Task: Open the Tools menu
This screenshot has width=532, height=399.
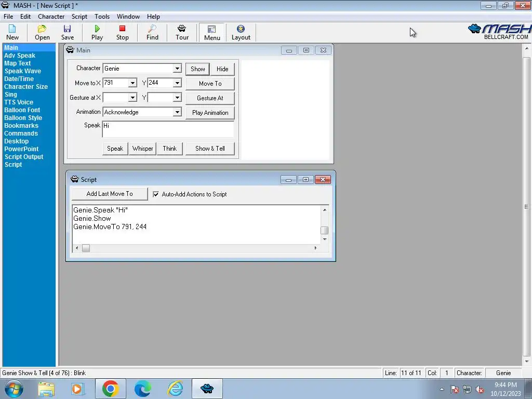Action: click(x=102, y=16)
